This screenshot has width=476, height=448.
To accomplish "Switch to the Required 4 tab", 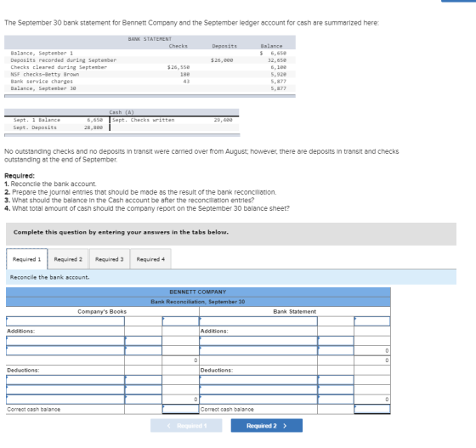I will pyautogui.click(x=150, y=259).
